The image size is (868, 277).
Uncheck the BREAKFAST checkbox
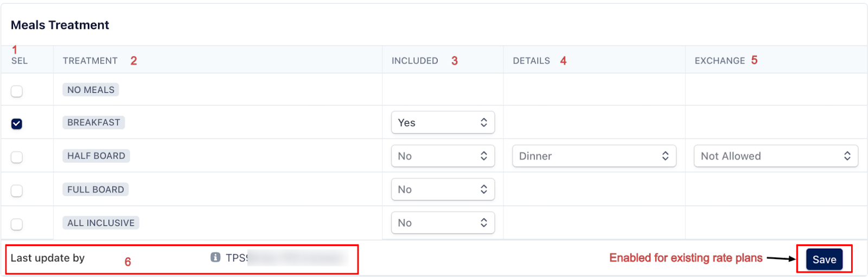click(17, 124)
